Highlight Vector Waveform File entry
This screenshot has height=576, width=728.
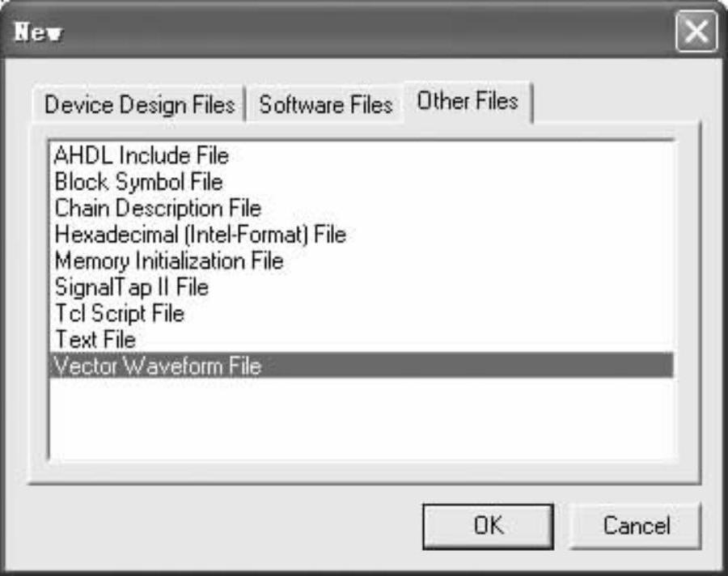coord(158,366)
